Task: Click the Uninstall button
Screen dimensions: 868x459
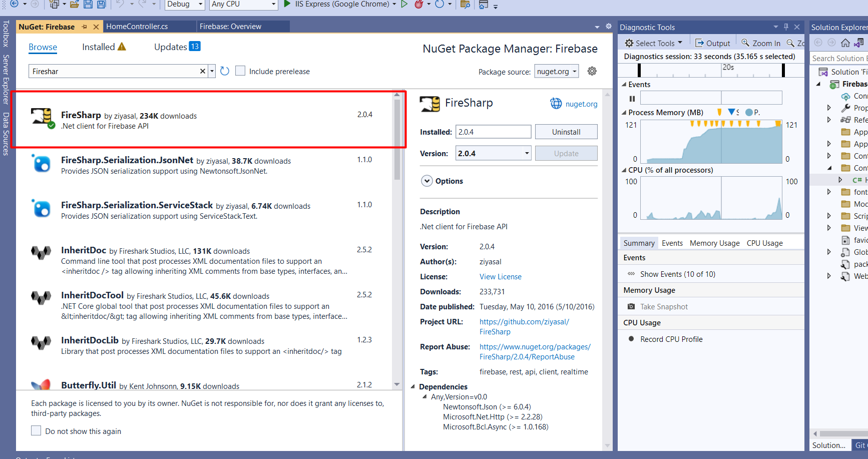Action: [x=566, y=132]
